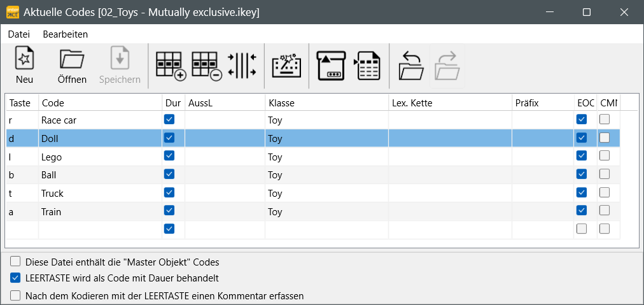Toggle EOC checkbox for Ball row
Image resolution: width=644 pixels, height=305 pixels.
coord(582,174)
